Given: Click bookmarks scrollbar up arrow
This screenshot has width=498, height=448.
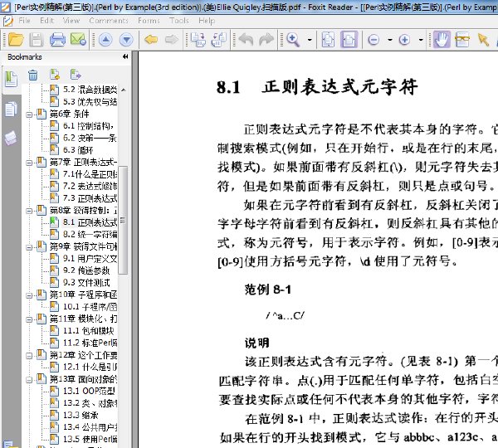Looking at the screenshot, I should pos(124,90).
